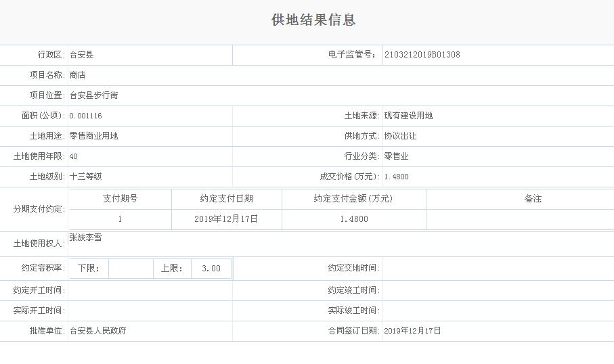614x364 pixels.
Task: Click the contract signing date 2019年12月17日
Action: [412, 331]
